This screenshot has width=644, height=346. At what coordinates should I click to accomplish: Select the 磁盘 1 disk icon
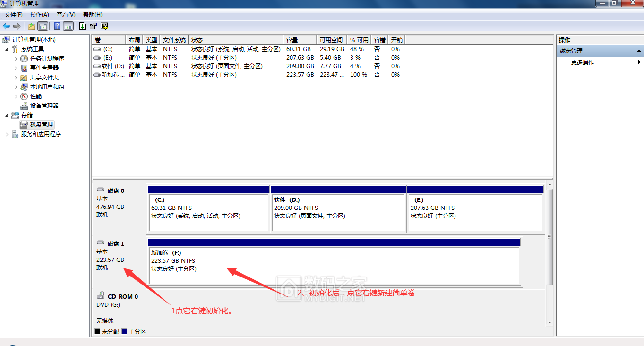click(x=101, y=243)
